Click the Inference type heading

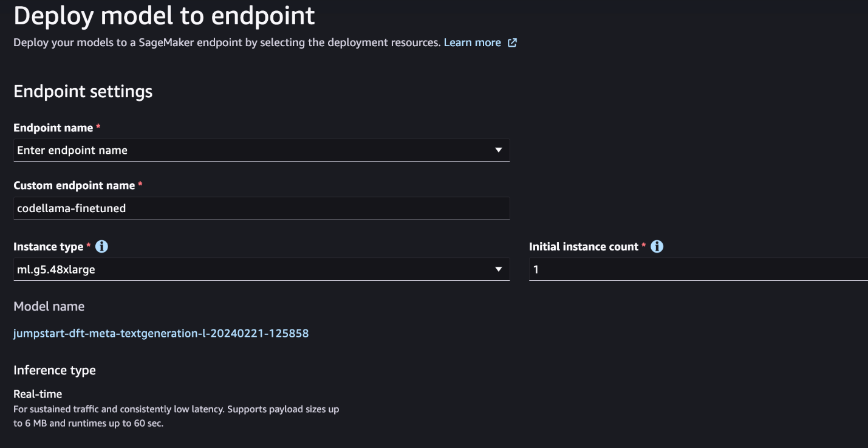click(55, 370)
